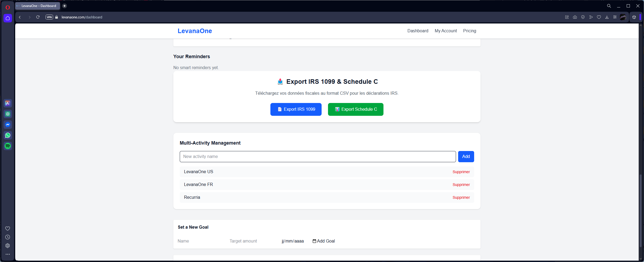The image size is (644, 262).
Task: Open the Pricing nav link
Action: pyautogui.click(x=470, y=31)
